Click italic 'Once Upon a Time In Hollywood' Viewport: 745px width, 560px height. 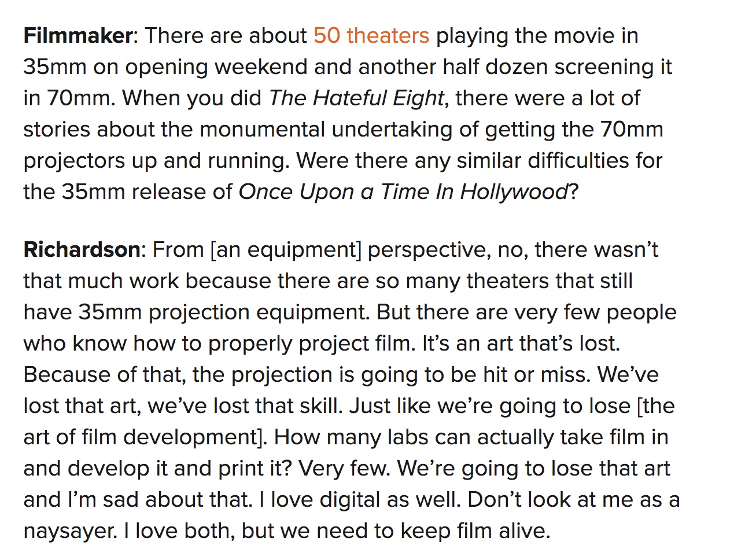click(x=403, y=192)
